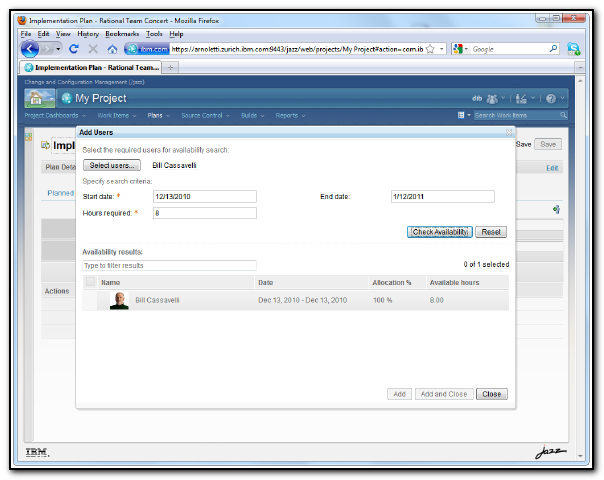Viewport: 604px width, 480px height.
Task: Click the ibm.com site identity badge
Action: click(148, 49)
